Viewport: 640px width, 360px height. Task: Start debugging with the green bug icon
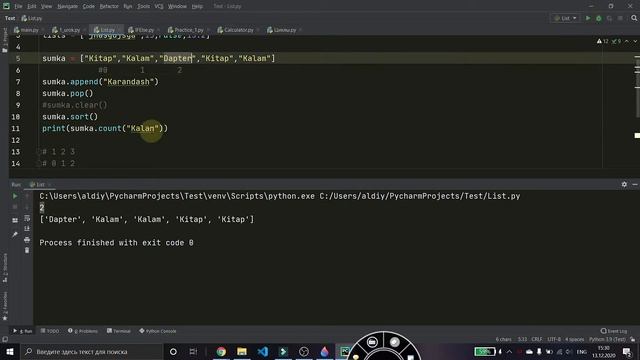tap(598, 18)
